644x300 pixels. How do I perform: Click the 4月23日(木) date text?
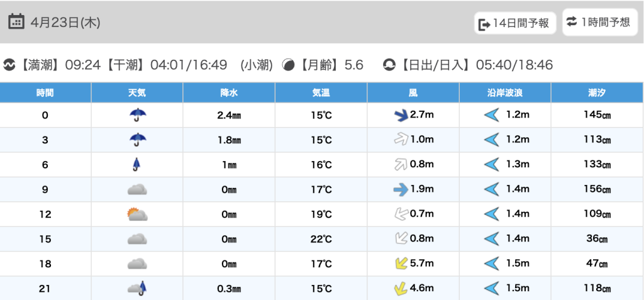pyautogui.click(x=65, y=22)
